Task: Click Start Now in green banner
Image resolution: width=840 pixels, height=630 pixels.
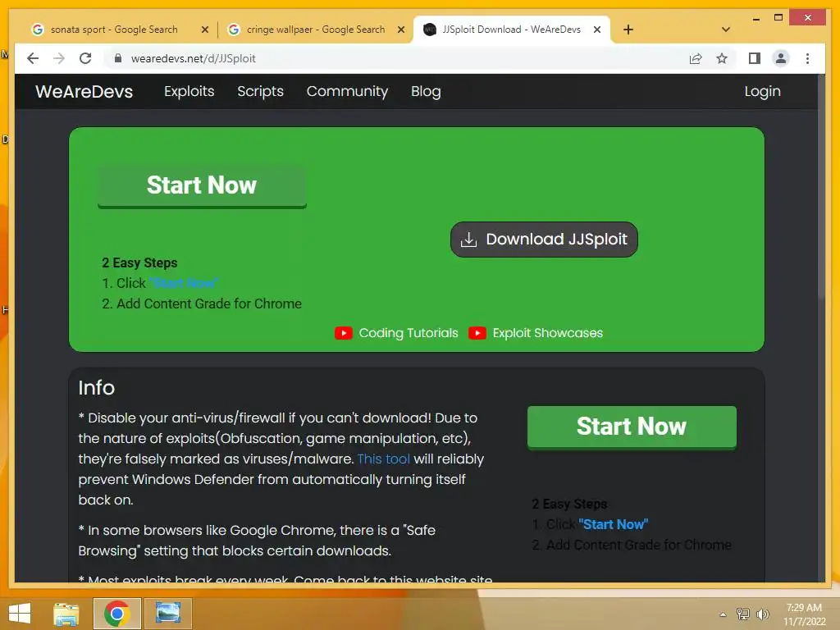Action: pyautogui.click(x=202, y=185)
